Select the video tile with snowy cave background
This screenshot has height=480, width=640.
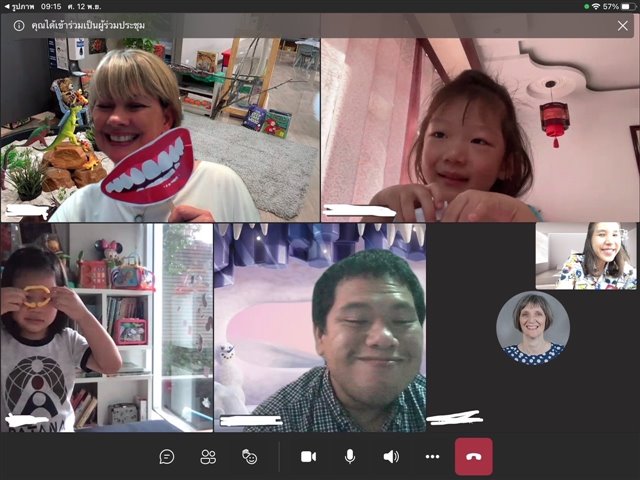(x=320, y=327)
